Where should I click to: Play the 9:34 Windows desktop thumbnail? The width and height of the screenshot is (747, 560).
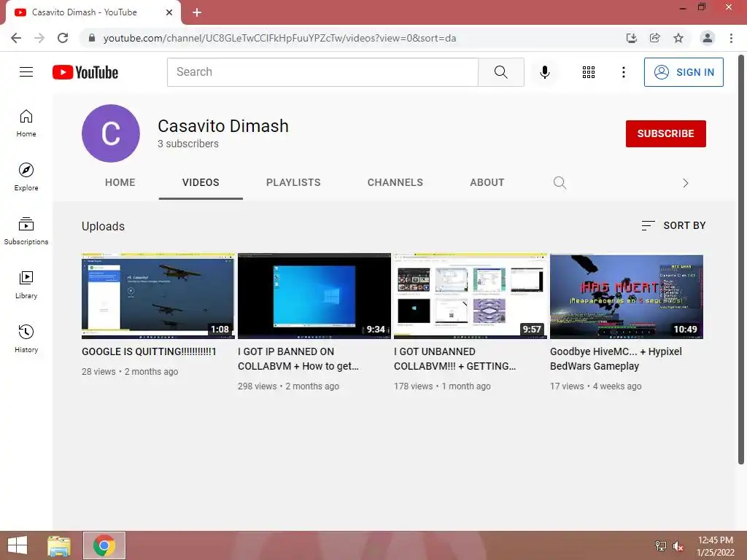tap(314, 296)
